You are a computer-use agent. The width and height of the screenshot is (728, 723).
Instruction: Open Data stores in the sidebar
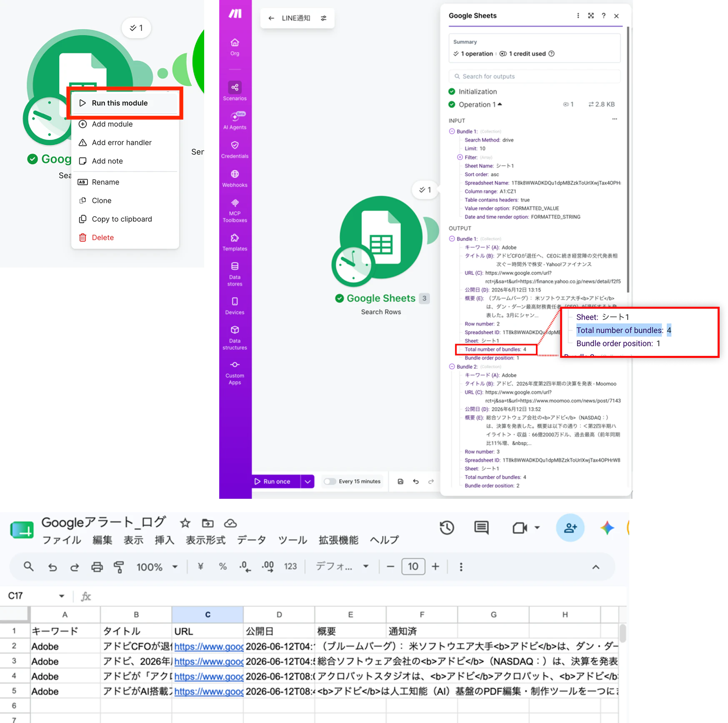235,274
